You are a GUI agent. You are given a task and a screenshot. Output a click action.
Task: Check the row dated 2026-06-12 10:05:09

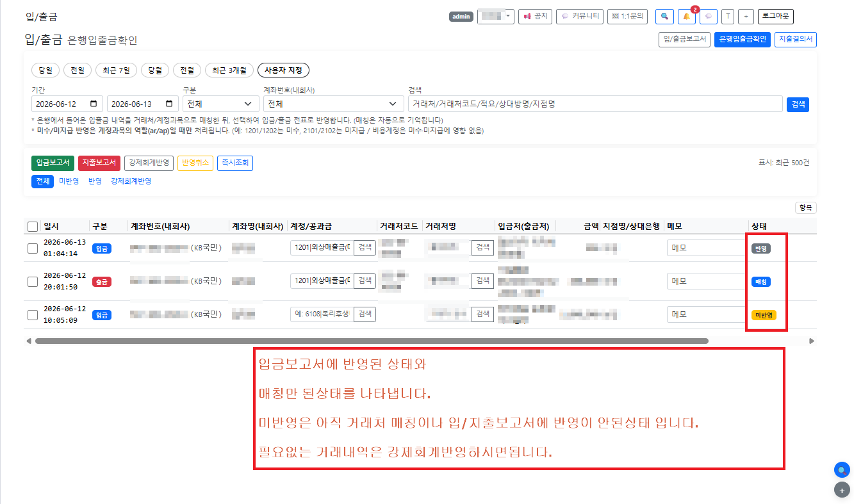click(33, 315)
